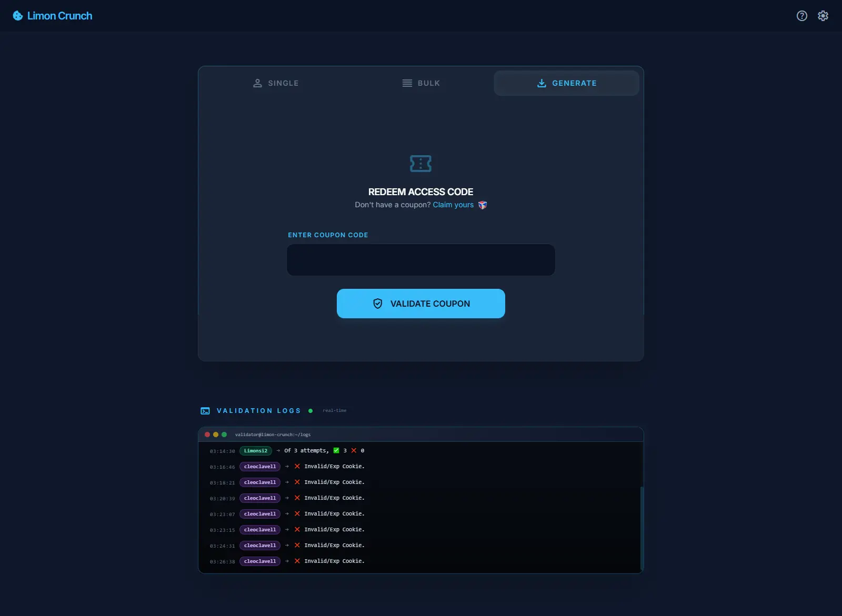Image resolution: width=842 pixels, height=616 pixels.
Task: Click the green checkmark in Limonsi2 log row
Action: pos(336,450)
